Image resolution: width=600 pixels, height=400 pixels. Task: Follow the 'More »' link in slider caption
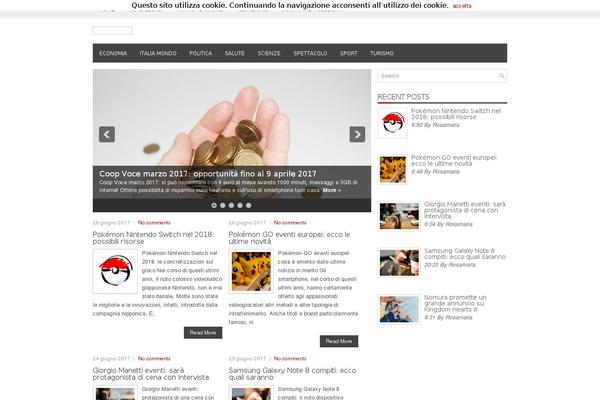click(x=331, y=190)
